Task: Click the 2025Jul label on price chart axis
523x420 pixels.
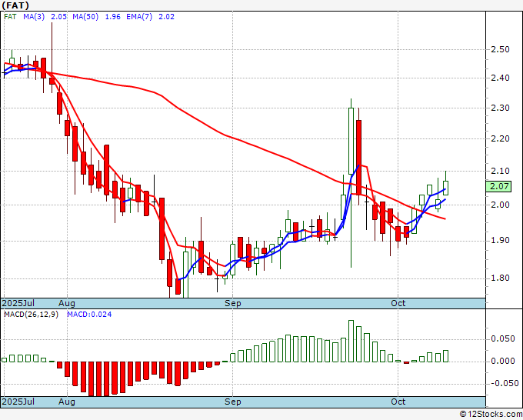Action: pyautogui.click(x=18, y=303)
